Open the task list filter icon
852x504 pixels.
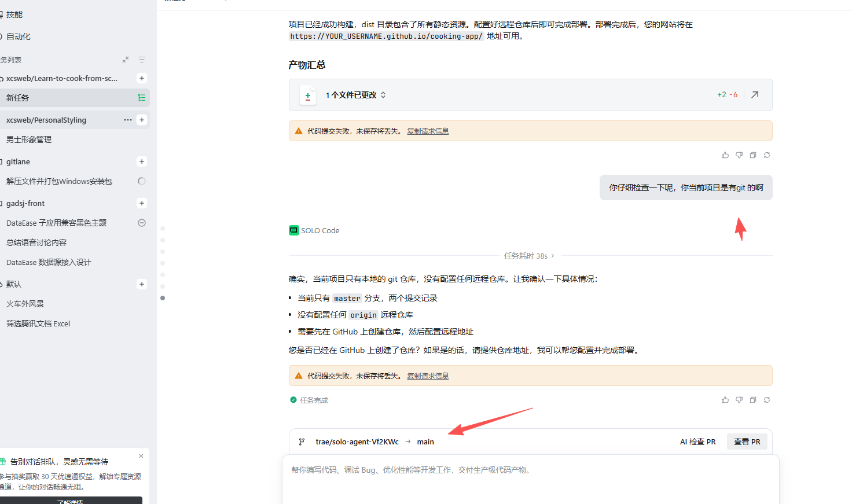coord(142,60)
